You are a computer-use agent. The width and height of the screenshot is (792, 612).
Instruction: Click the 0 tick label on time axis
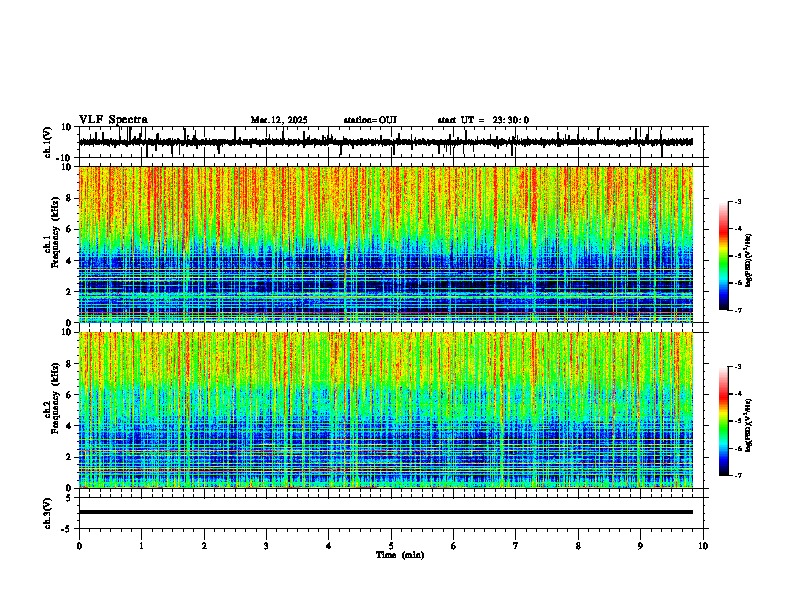tap(79, 546)
